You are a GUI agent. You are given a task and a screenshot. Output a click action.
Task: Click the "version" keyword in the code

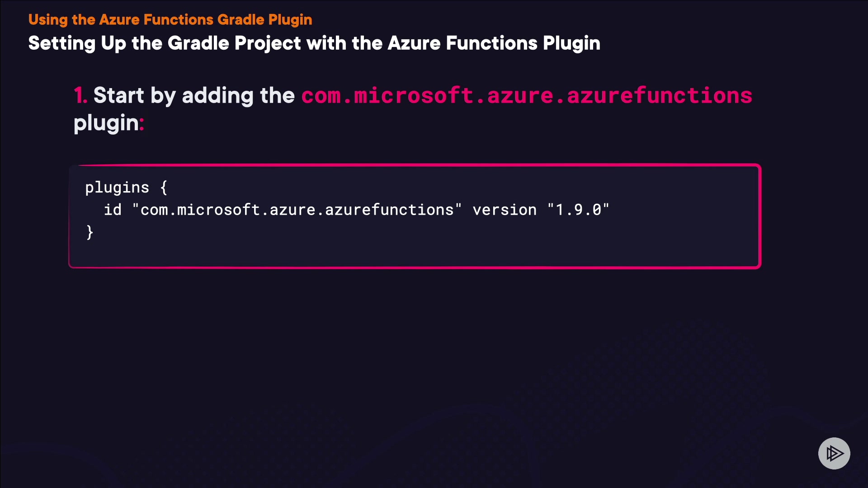click(505, 210)
